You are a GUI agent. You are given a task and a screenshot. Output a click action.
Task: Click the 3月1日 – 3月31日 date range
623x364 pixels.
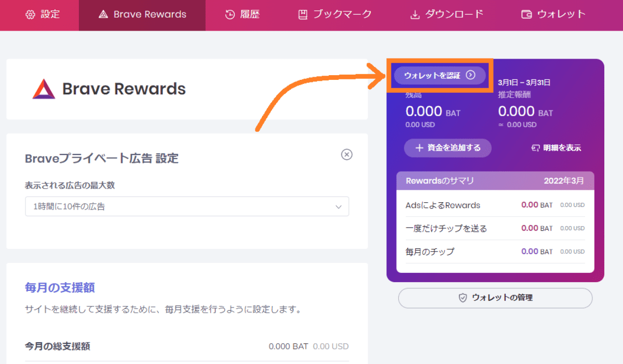pyautogui.click(x=524, y=82)
